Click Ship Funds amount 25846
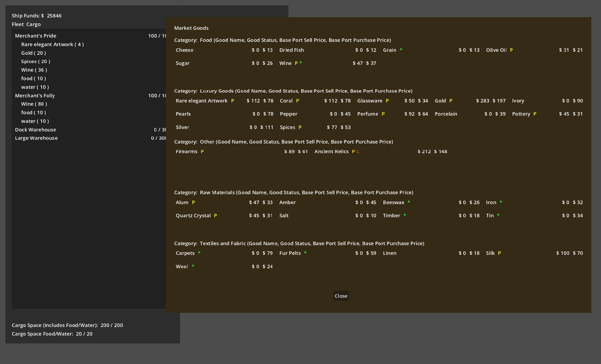Viewport: 601px width, 364px height. coord(54,16)
